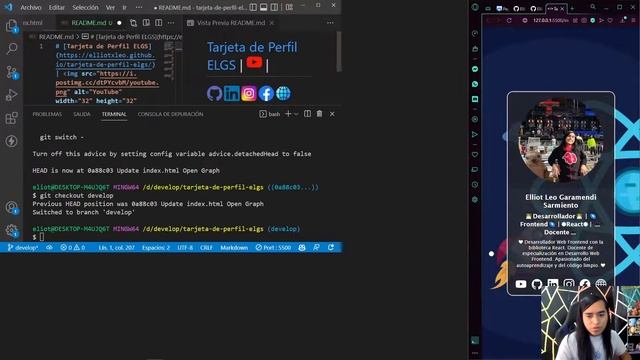Switch to the SALIDA panel tab
This screenshot has width=640, height=360.
pyautogui.click(x=82, y=114)
